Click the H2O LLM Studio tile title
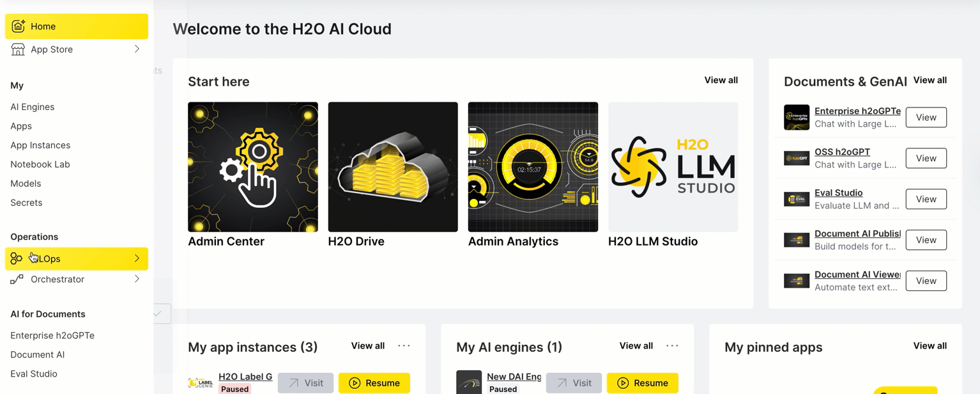The width and height of the screenshot is (980, 394). [653, 241]
